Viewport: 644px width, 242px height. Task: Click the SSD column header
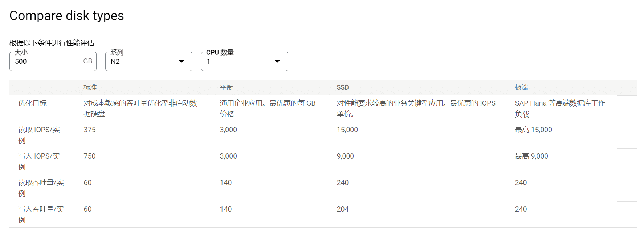coord(342,87)
